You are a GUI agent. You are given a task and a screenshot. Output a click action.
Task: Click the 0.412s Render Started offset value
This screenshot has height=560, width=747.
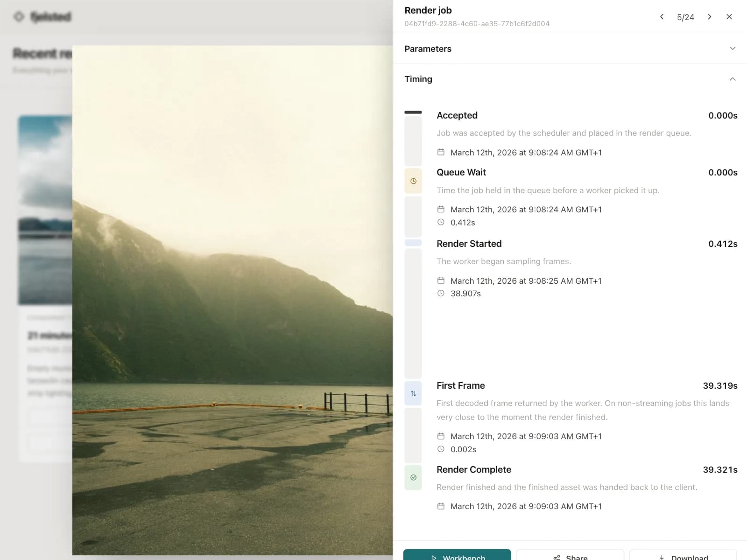click(723, 244)
